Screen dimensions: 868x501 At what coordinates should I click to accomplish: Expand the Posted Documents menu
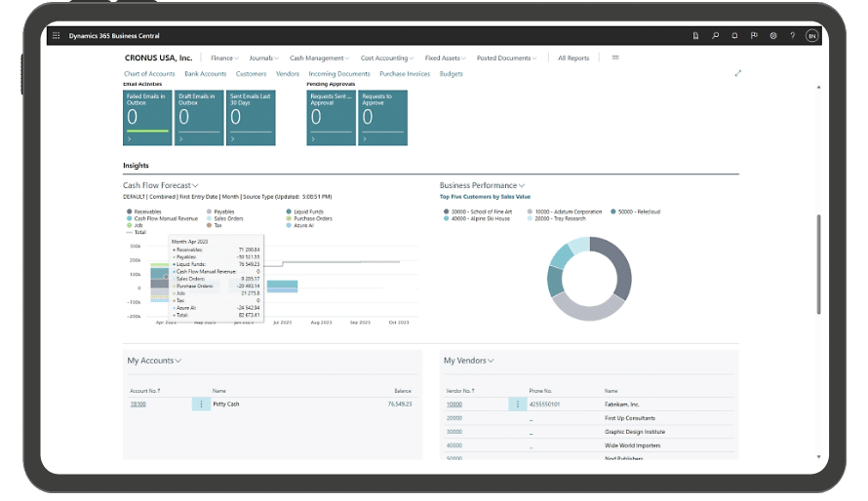pos(506,58)
